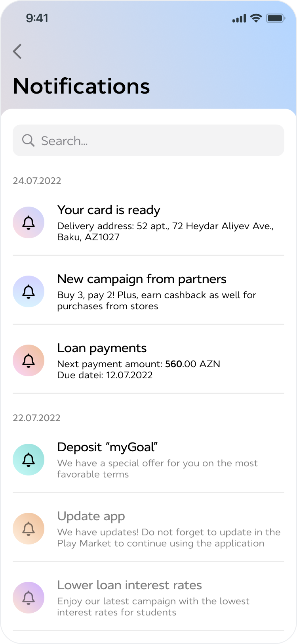
Task: Click the magnifying glass search icon
Action: tap(28, 140)
